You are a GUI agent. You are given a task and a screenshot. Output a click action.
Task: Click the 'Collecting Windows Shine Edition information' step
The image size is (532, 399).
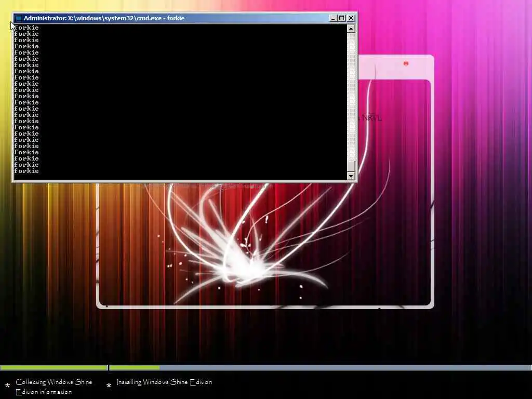click(x=54, y=387)
